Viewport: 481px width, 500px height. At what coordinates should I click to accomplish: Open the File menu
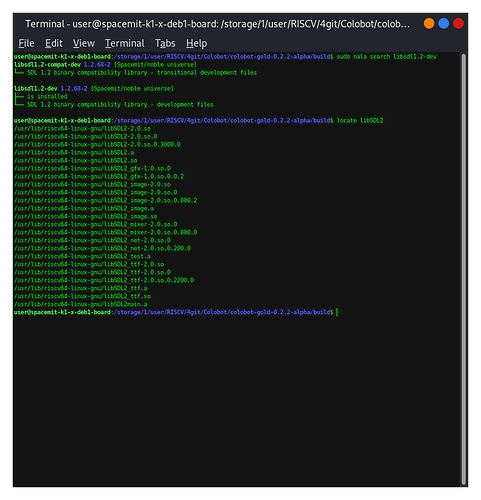point(26,43)
